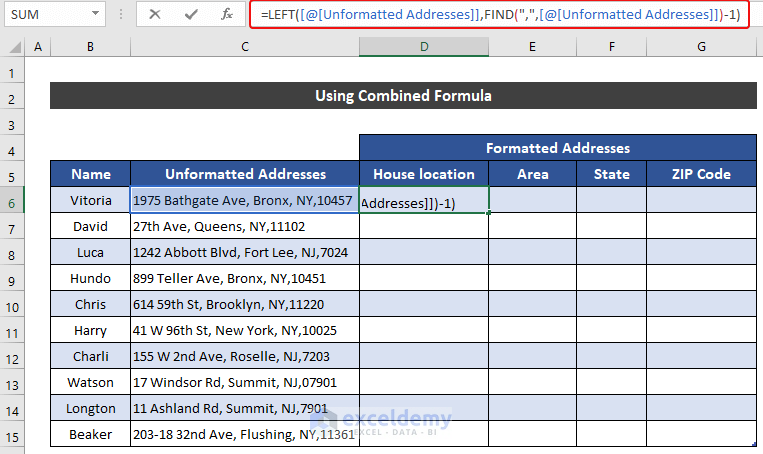Select the cell containing name David
The image size is (763, 454).
[90, 226]
